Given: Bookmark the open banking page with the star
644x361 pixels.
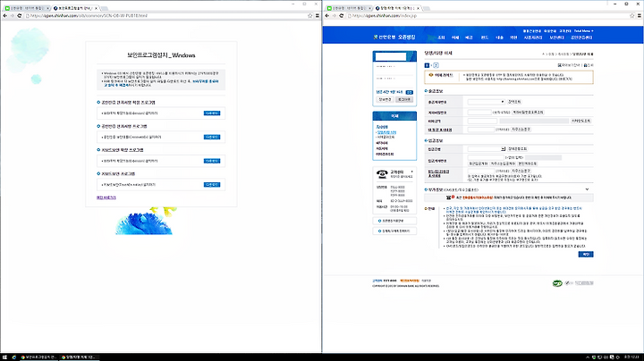Looking at the screenshot, I should click(x=632, y=15).
